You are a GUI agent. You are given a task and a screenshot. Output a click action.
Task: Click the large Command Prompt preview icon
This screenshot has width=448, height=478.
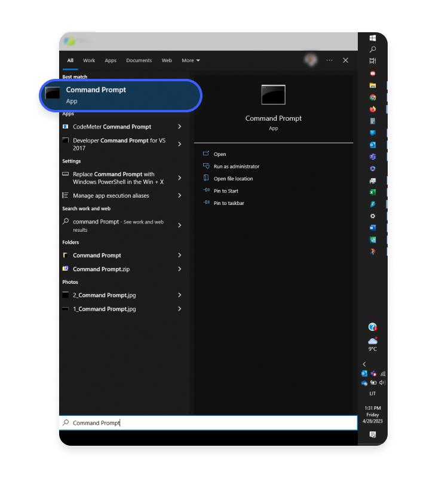274,94
